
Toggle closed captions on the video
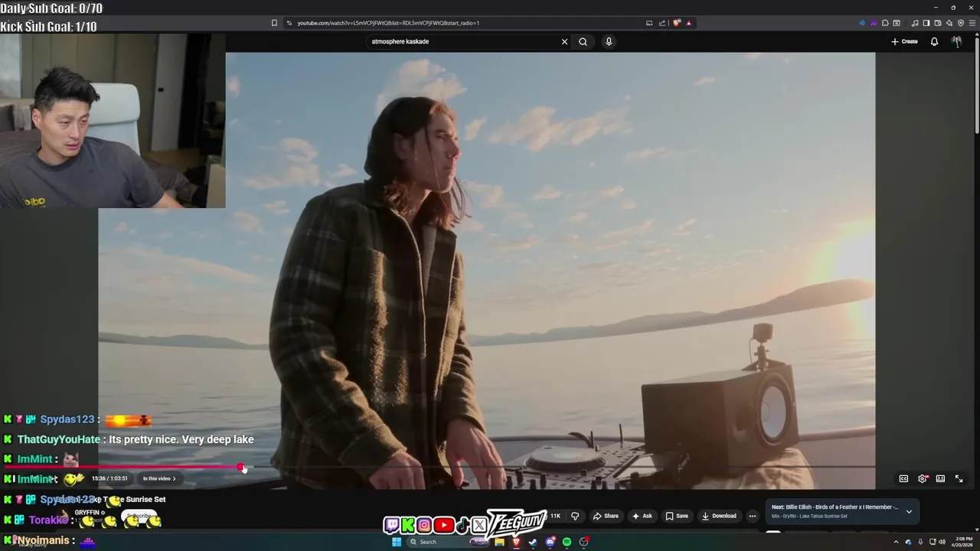click(x=903, y=478)
